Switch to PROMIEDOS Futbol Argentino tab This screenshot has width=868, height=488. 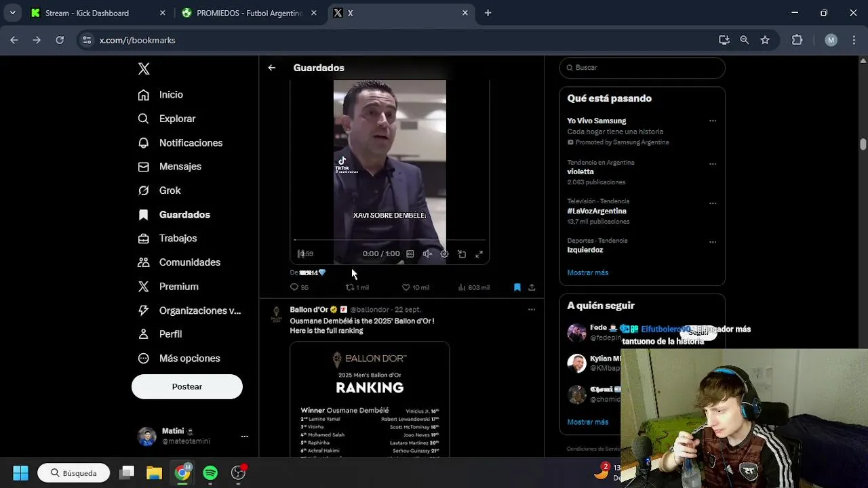click(x=250, y=13)
